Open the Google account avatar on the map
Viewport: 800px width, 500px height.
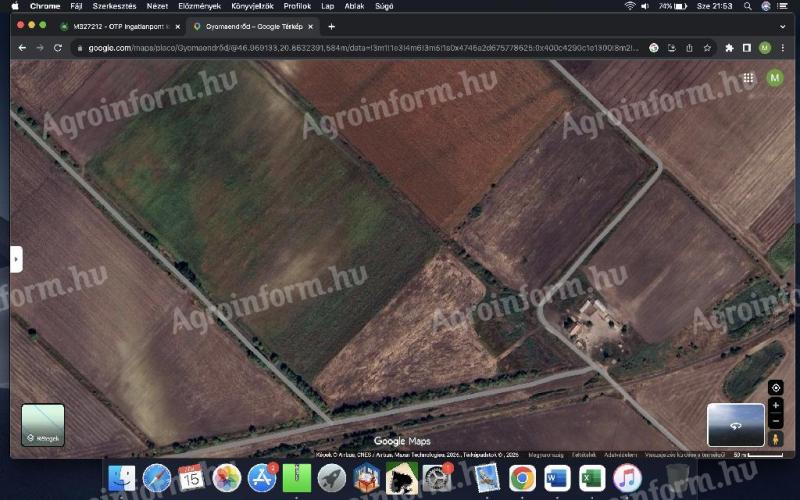point(774,78)
